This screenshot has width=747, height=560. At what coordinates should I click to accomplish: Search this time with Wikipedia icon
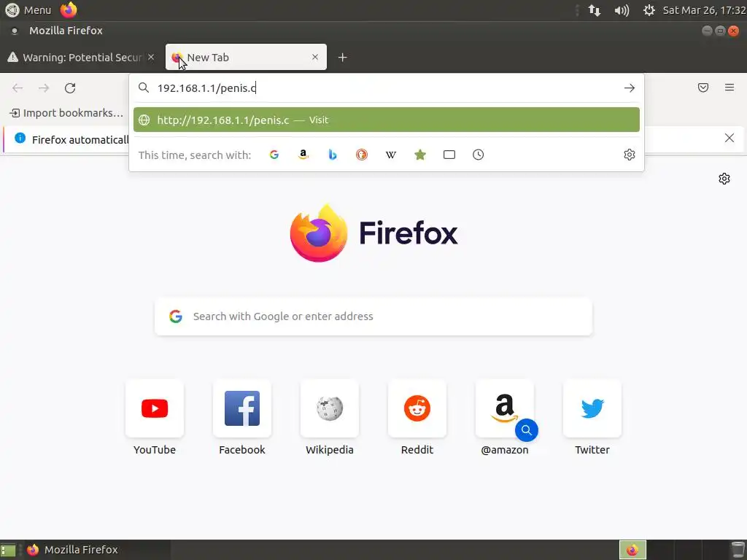coord(391,155)
